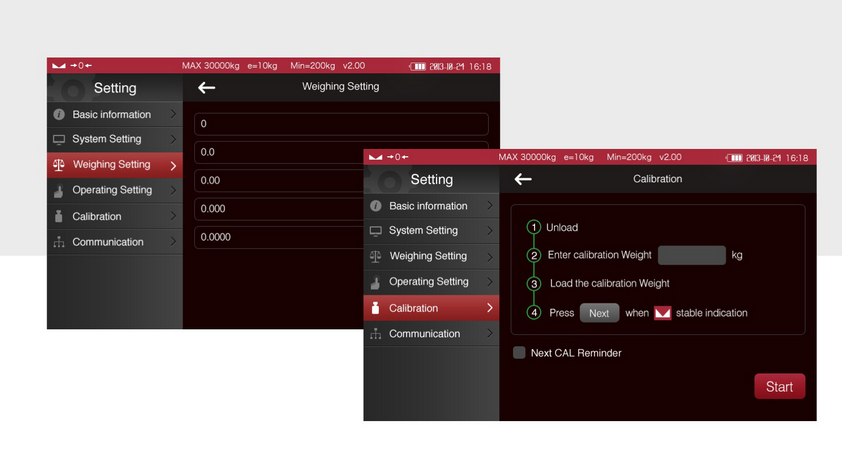Open Basic information menu in back window
Image resolution: width=842 pixels, height=461 pixels.
(114, 115)
